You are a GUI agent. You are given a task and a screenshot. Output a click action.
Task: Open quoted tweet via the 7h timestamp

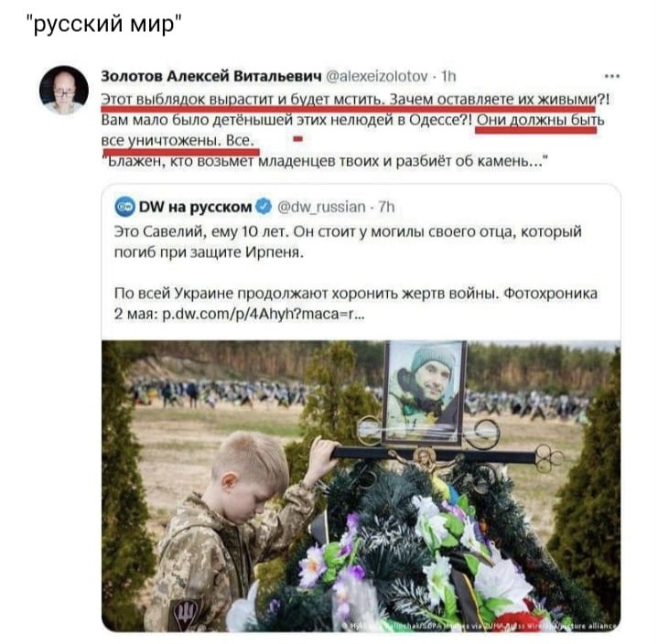point(386,207)
